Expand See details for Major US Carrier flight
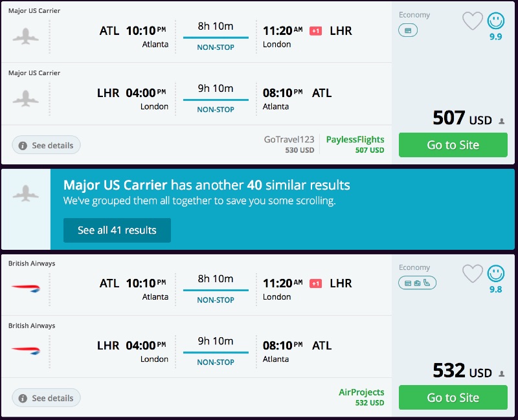Screen dimensions: 518x420 (x=46, y=146)
